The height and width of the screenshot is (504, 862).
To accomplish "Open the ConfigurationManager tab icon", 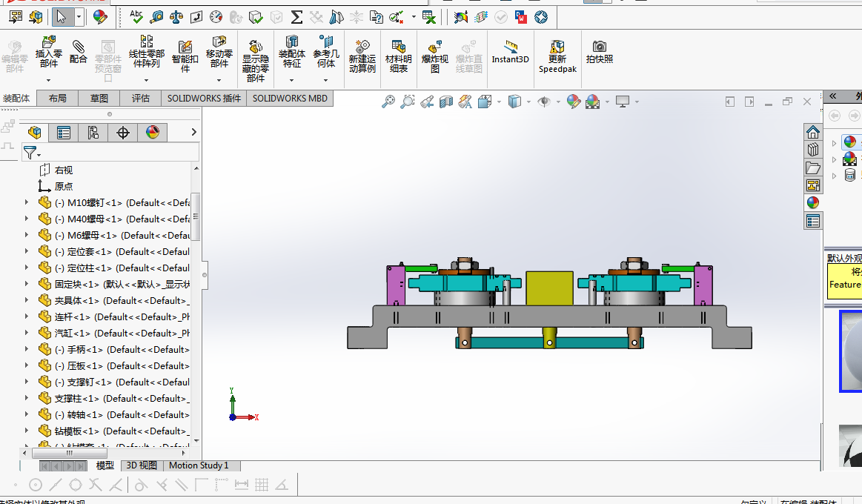I will 93,133.
